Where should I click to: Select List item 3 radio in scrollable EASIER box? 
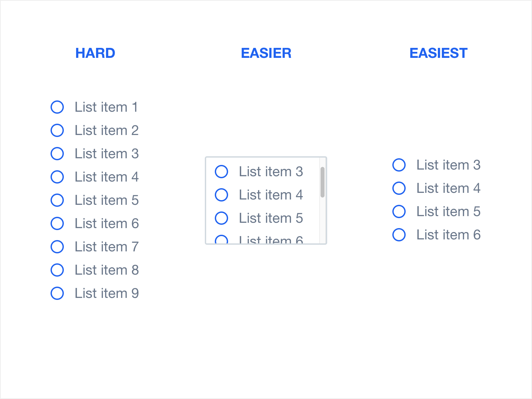tap(221, 172)
